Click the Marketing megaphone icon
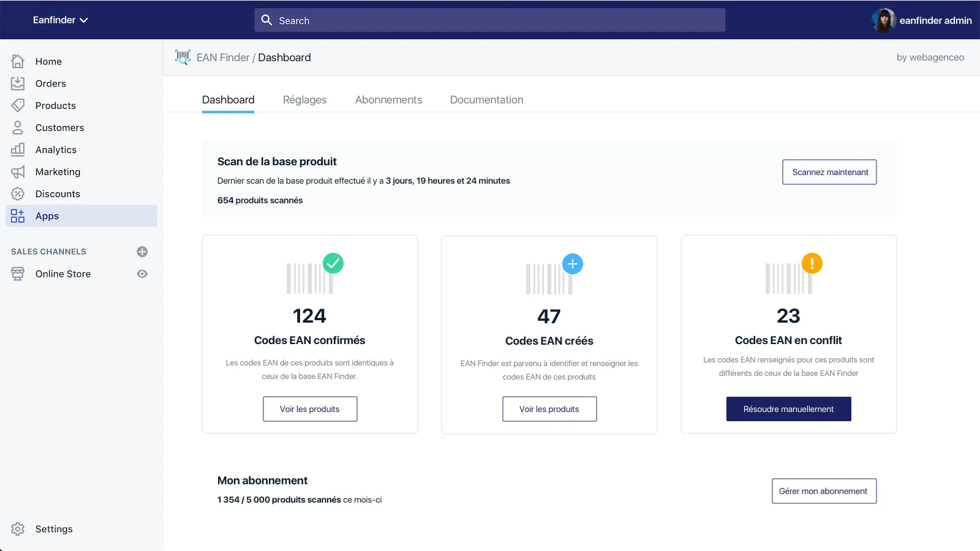 (18, 171)
